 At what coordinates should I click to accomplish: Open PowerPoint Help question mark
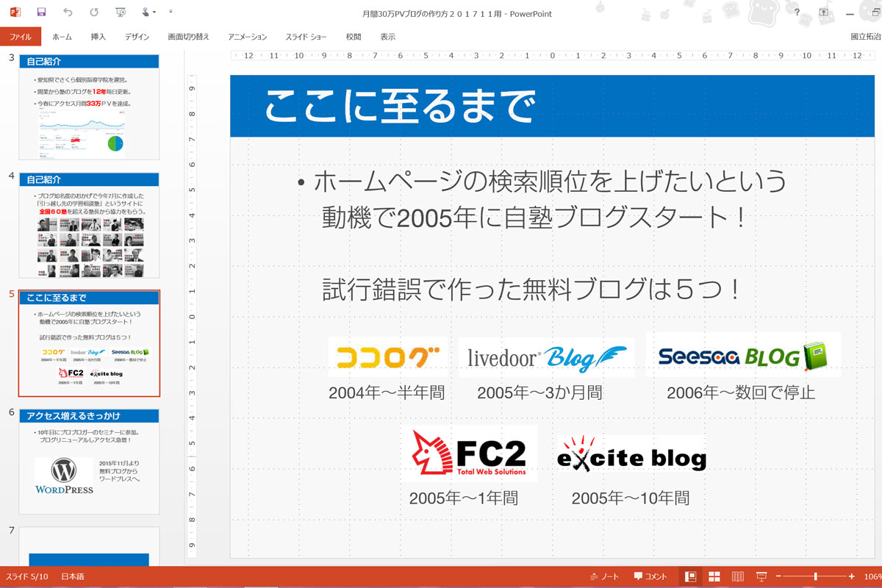pos(797,12)
